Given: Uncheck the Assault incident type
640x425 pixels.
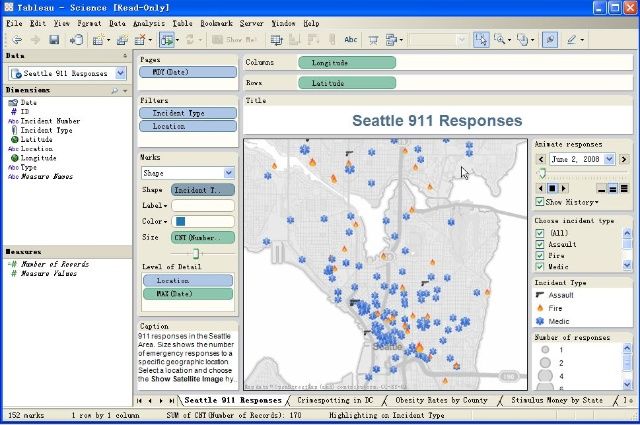Looking at the screenshot, I should [540, 244].
